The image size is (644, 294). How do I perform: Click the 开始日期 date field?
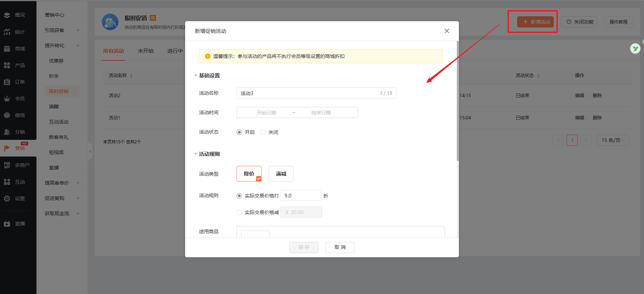[266, 113]
